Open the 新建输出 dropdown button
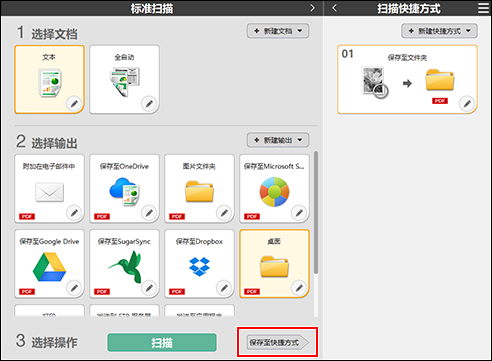This screenshot has width=492, height=361. [x=278, y=140]
